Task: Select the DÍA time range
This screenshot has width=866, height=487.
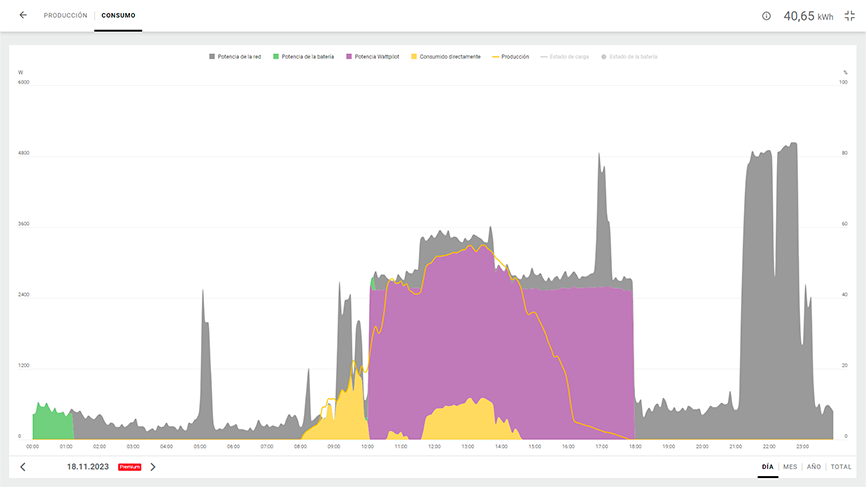Action: (x=767, y=467)
